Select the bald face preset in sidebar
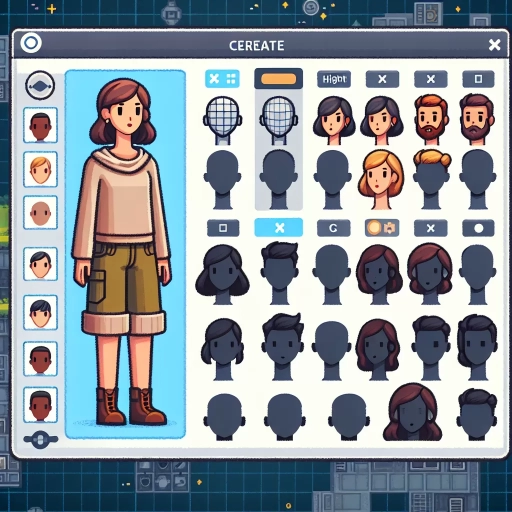The width and height of the screenshot is (512, 512). (40, 213)
